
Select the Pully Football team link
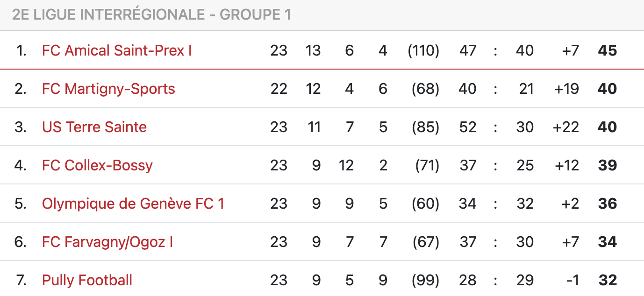(x=87, y=280)
